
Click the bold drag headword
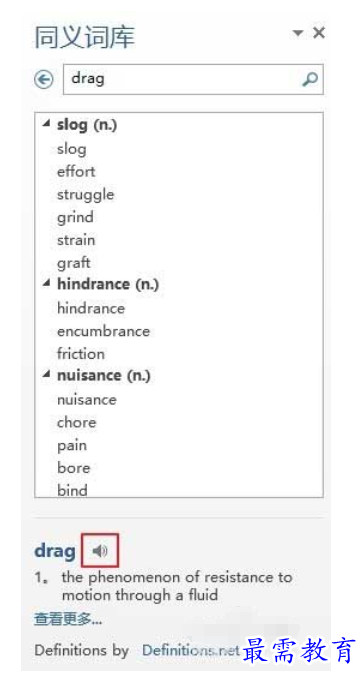click(x=55, y=552)
